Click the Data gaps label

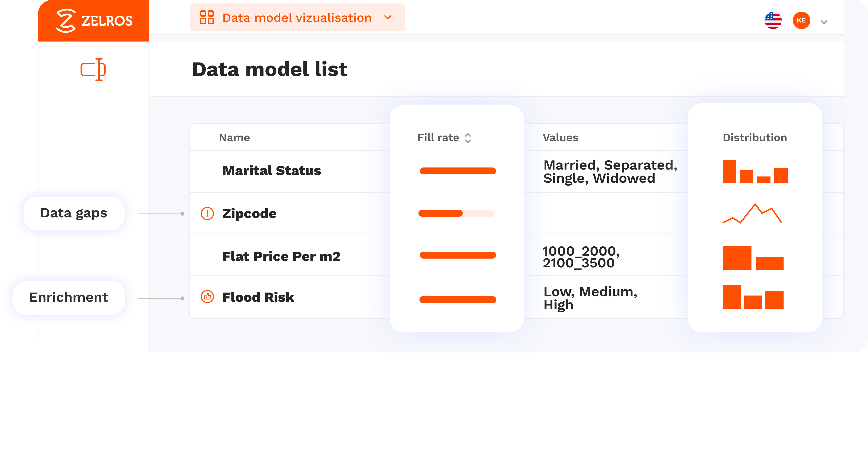74,213
